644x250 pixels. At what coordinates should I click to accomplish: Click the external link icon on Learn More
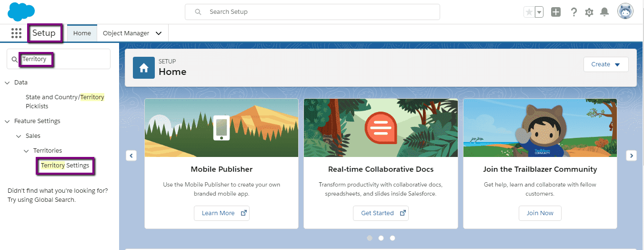pyautogui.click(x=244, y=213)
